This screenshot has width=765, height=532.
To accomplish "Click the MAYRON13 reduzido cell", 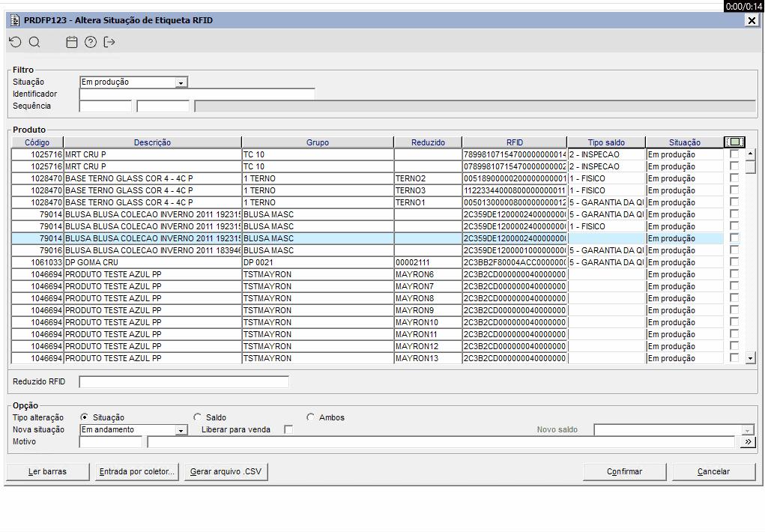I will [x=428, y=357].
